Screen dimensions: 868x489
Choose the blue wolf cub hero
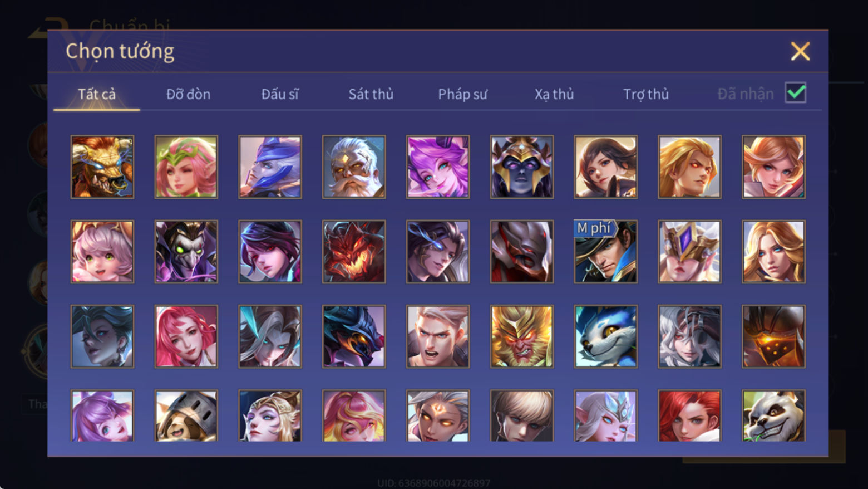pyautogui.click(x=606, y=336)
